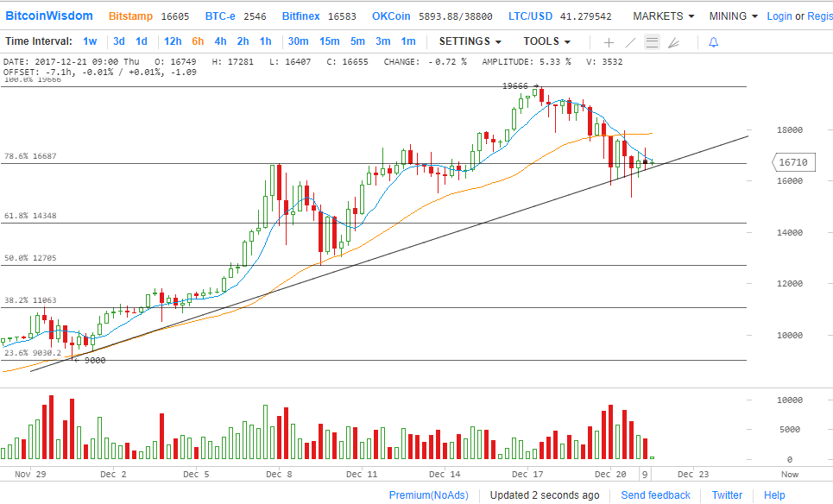This screenshot has width=833, height=504.
Task: Open the SETTINGS dropdown
Action: click(470, 41)
